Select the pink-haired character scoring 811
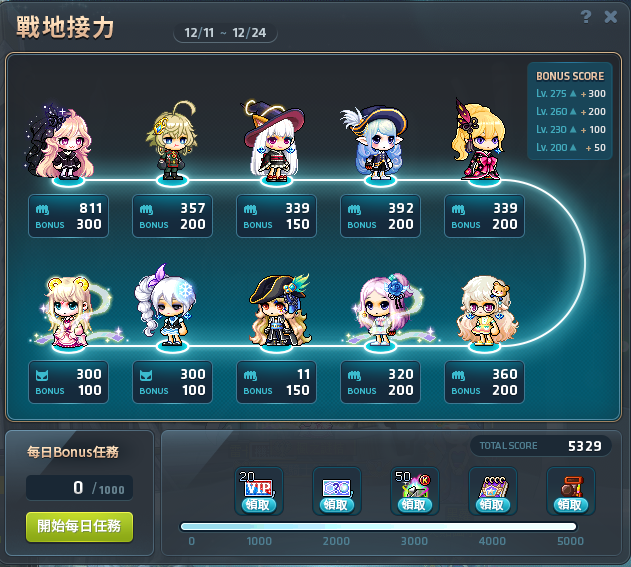631x567 pixels. [60, 141]
